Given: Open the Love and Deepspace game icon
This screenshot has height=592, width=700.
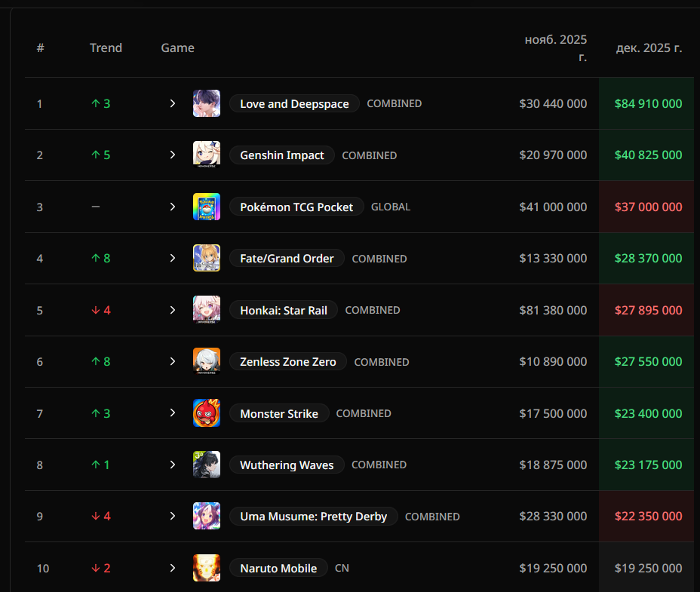Looking at the screenshot, I should click(x=206, y=103).
